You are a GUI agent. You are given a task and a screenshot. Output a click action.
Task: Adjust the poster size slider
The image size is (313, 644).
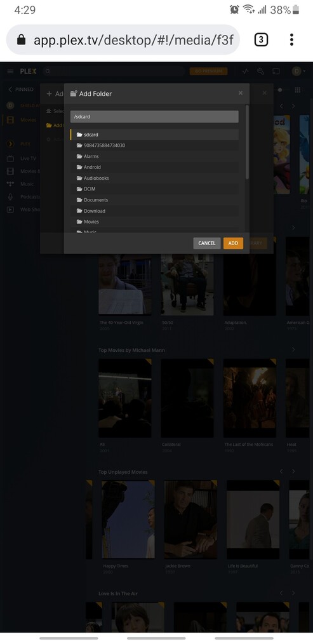[281, 90]
